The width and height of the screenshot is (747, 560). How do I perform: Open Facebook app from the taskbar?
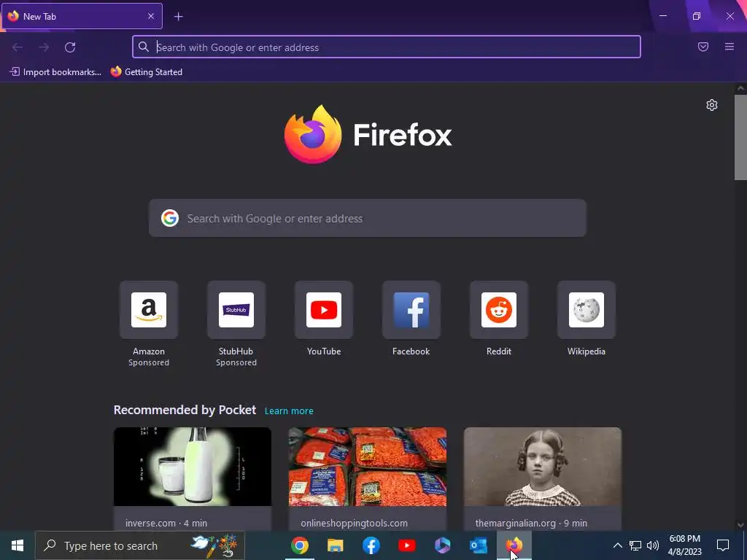(x=371, y=545)
